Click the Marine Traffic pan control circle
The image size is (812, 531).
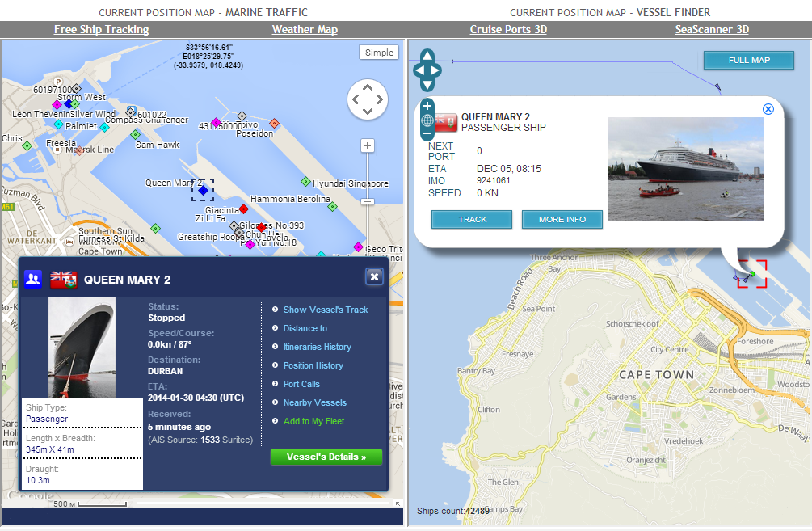368,99
